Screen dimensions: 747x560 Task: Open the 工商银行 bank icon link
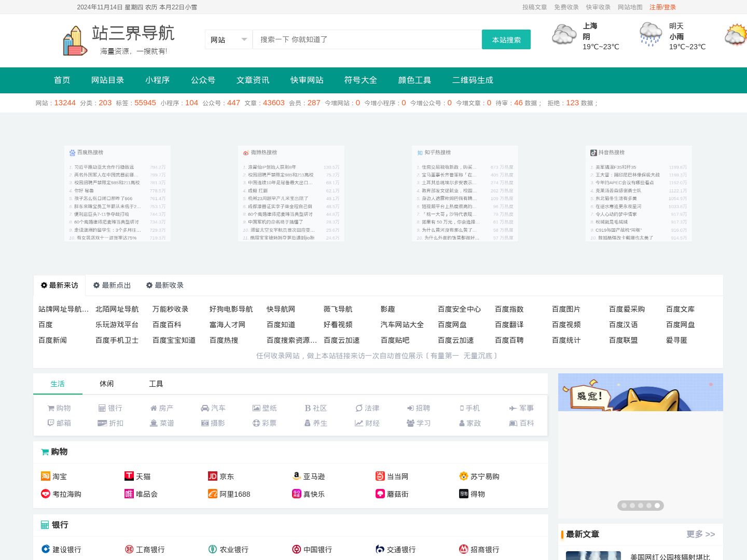pyautogui.click(x=129, y=549)
